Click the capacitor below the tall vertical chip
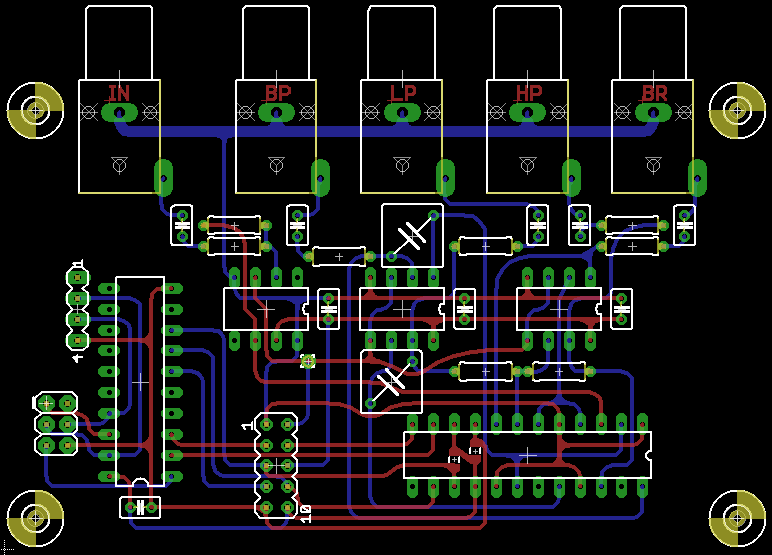Screen dimensions: 772x555 pyautogui.click(x=140, y=507)
